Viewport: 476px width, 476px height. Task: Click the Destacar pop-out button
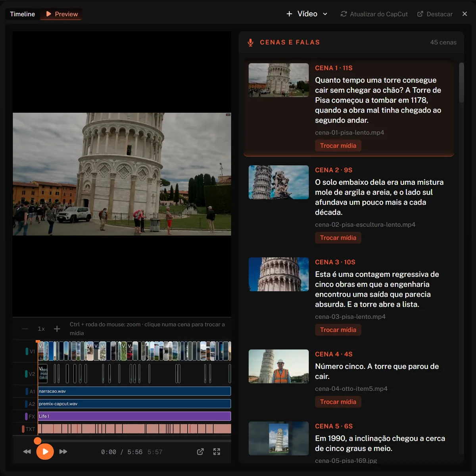coord(435,14)
